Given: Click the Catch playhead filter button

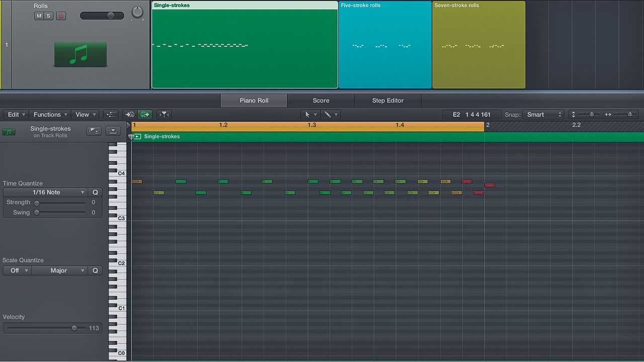Looking at the screenshot, I should [164, 115].
